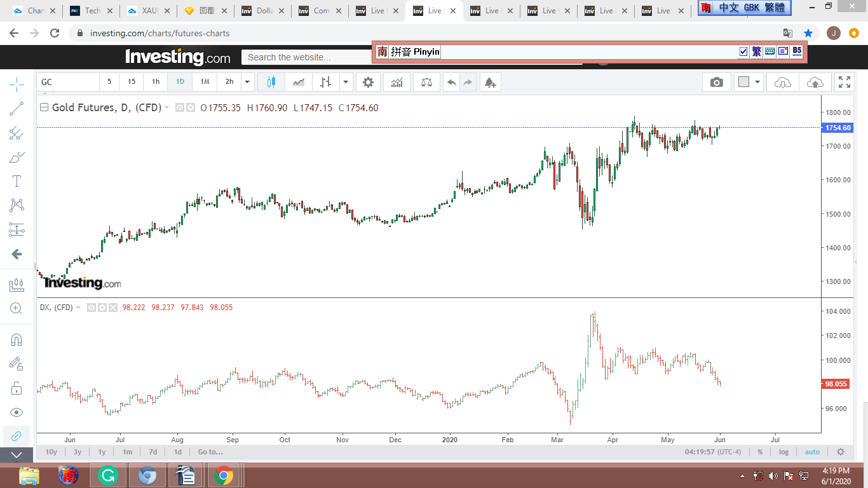Click the compare symbols scales icon
868x488 pixels.
click(426, 82)
